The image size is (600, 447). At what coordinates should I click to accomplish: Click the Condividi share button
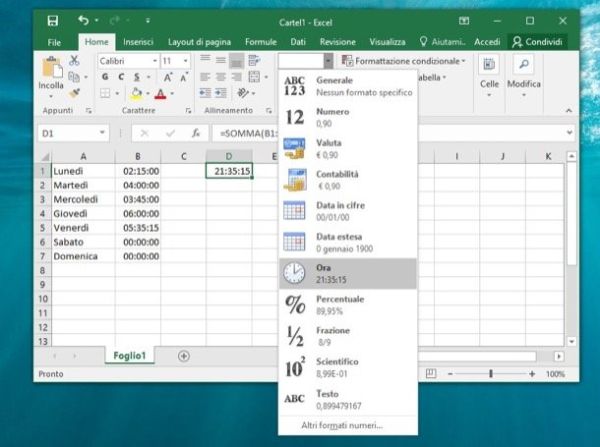pyautogui.click(x=537, y=42)
